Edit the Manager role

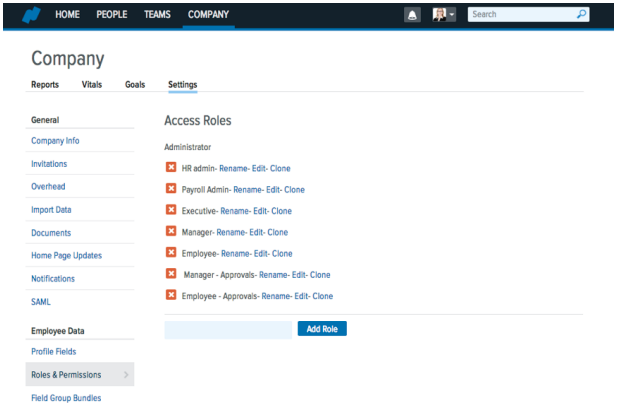pyautogui.click(x=256, y=233)
